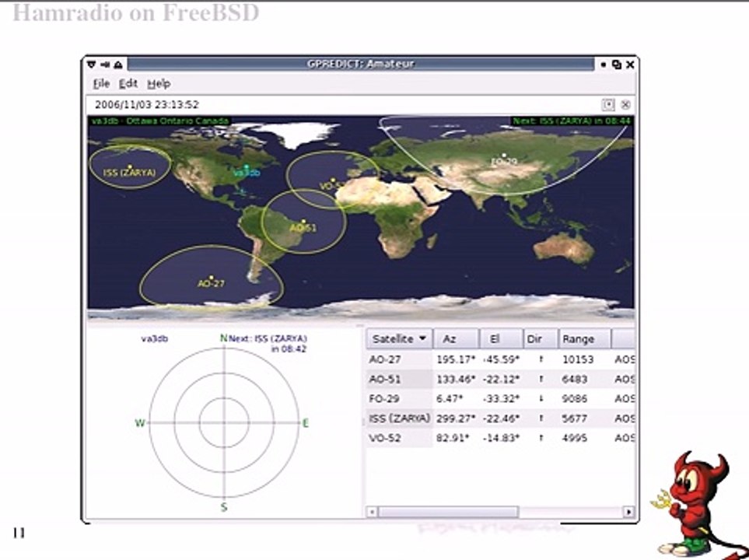This screenshot has width=749, height=560.
Task: Click the list's horizontal scrollbar thumb
Action: (x=448, y=513)
